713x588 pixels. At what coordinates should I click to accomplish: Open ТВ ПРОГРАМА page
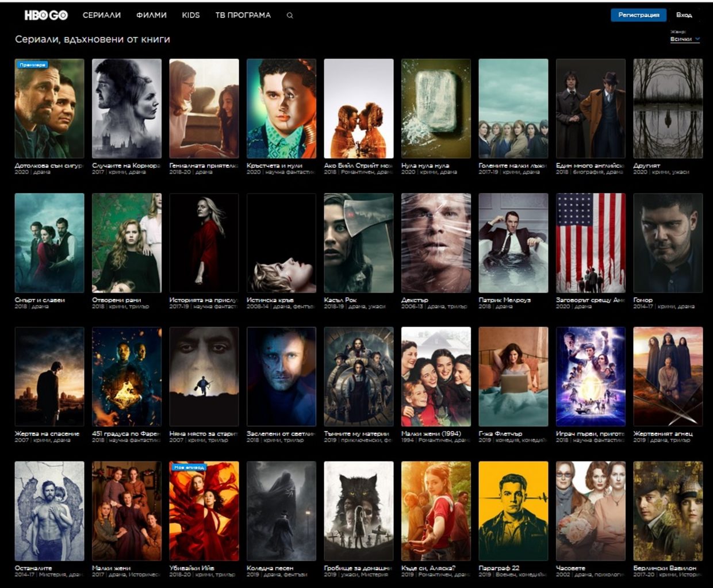pos(243,16)
